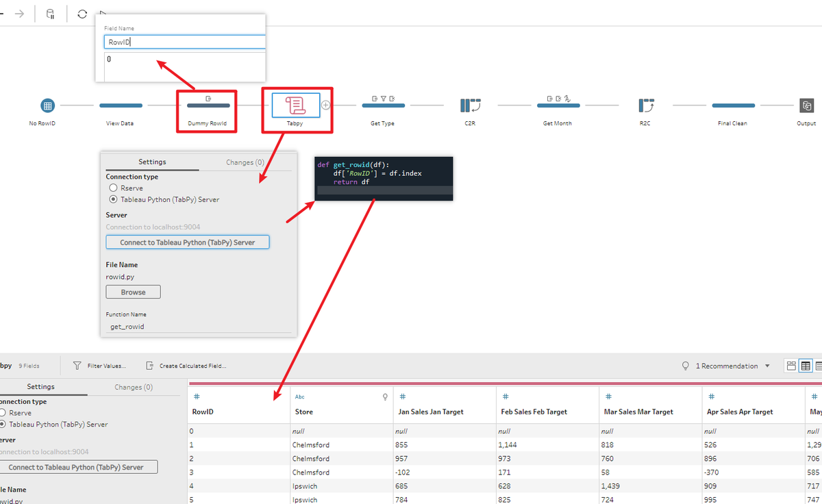Click the Function Name field get_rowid
Viewport: 822px width, 504px height.
click(x=197, y=327)
